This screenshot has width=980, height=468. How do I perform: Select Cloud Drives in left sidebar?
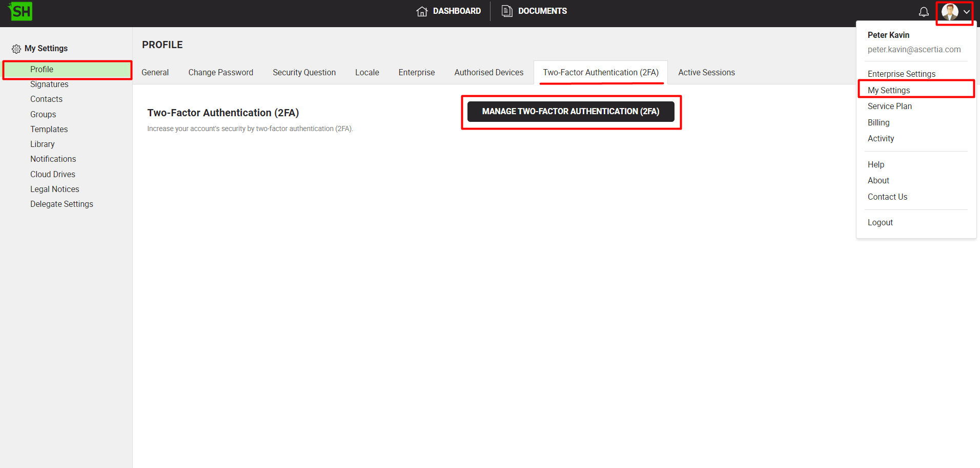pos(52,175)
